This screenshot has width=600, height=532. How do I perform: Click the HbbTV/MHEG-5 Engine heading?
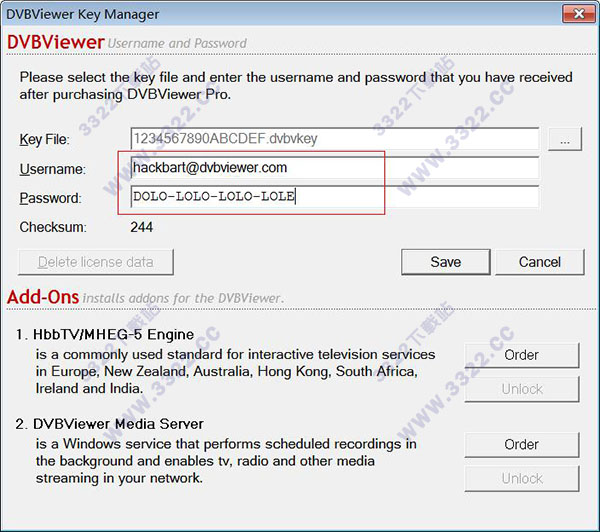(x=113, y=335)
